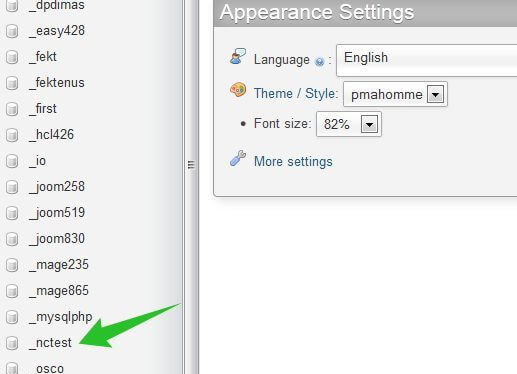Open Language help question icon

(x=319, y=62)
